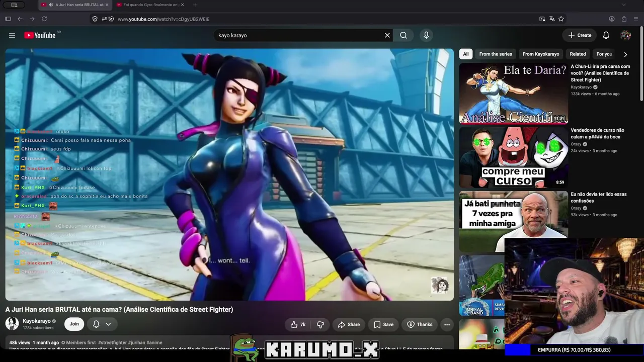The image size is (644, 362).
Task: List all tabs with the chevron
Action: [x=624, y=5]
